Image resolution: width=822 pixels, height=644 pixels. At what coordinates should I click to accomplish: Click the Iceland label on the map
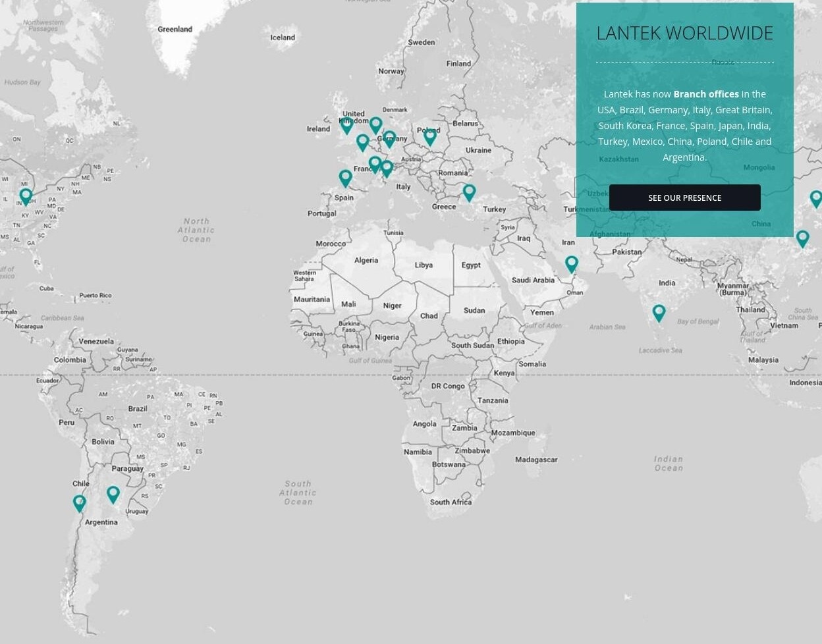pyautogui.click(x=283, y=38)
